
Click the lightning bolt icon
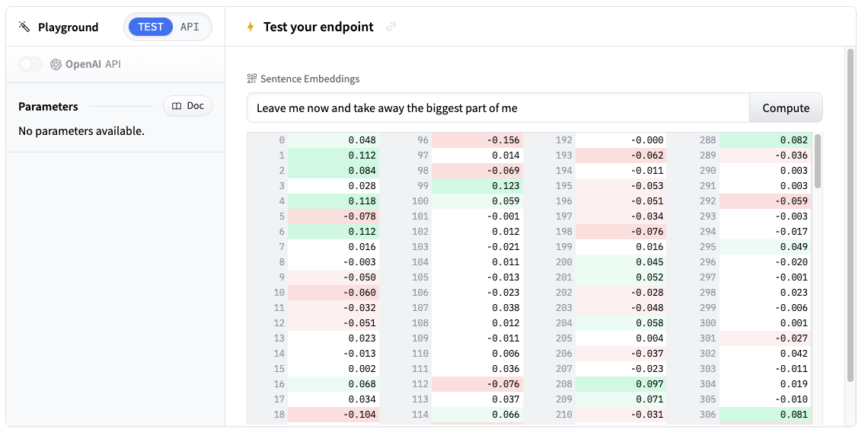(x=251, y=27)
